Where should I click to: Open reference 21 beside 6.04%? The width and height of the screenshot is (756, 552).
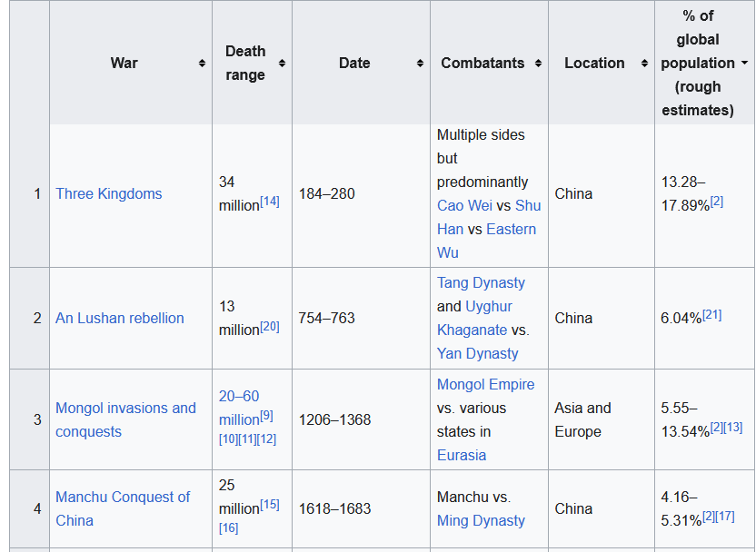(x=711, y=314)
